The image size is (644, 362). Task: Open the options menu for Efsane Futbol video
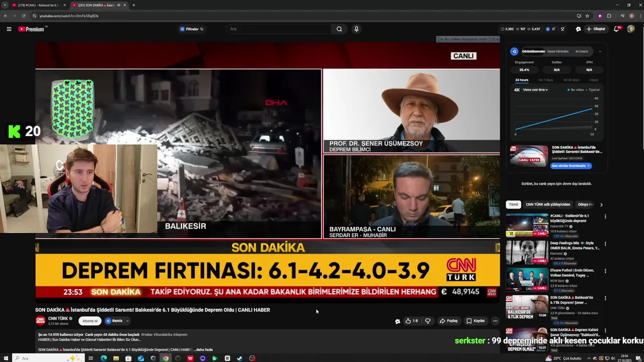point(605,271)
